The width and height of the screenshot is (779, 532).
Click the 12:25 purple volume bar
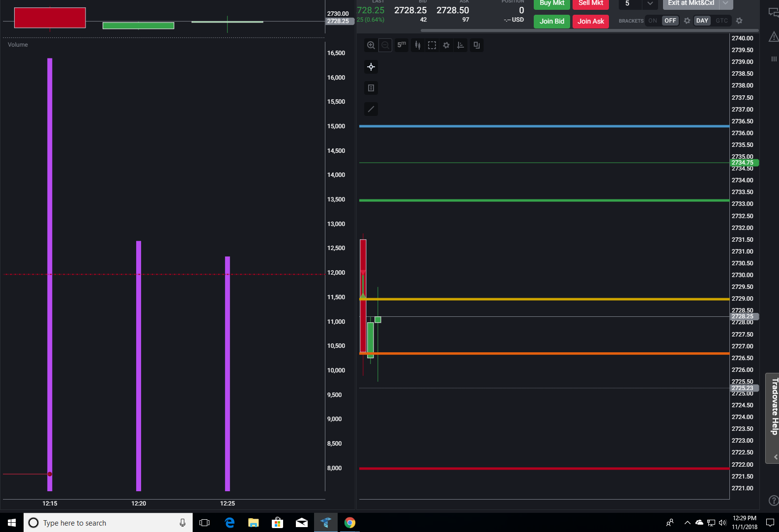pos(228,373)
